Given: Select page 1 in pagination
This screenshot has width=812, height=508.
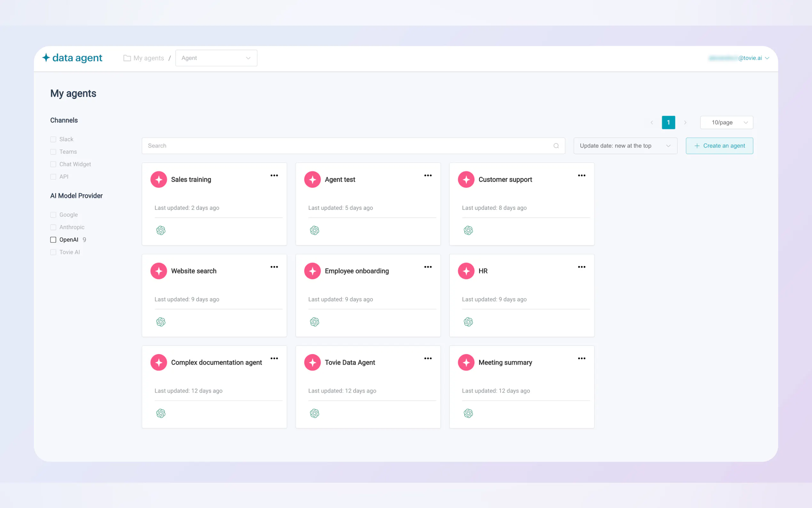Looking at the screenshot, I should click(x=668, y=122).
